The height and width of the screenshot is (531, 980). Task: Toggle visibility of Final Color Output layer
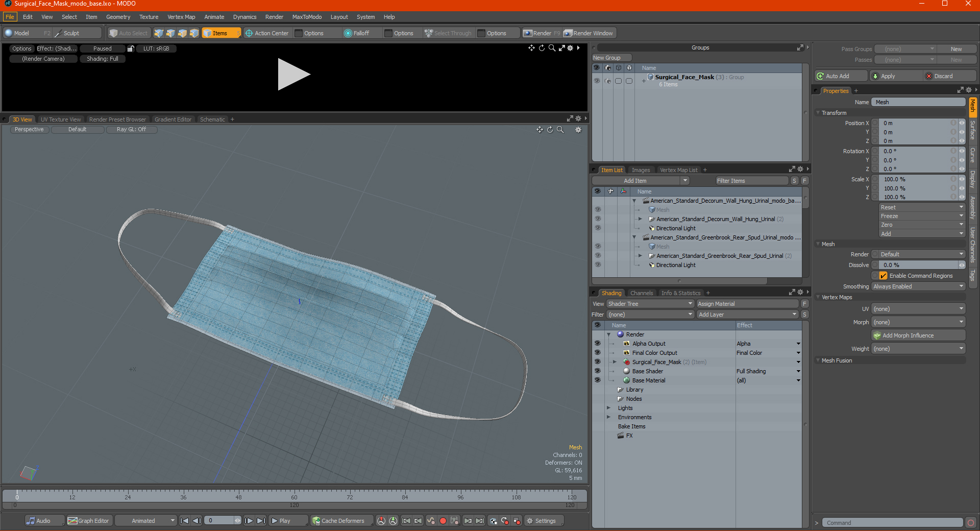click(597, 353)
